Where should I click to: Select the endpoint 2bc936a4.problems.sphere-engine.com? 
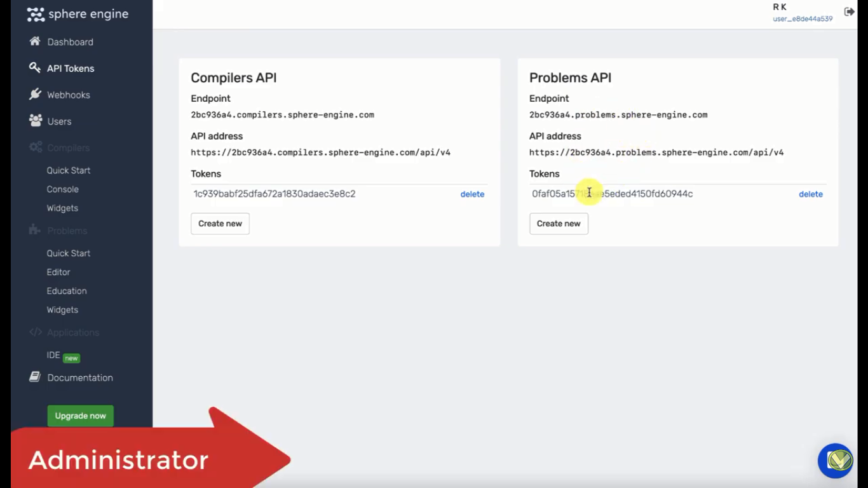click(618, 115)
